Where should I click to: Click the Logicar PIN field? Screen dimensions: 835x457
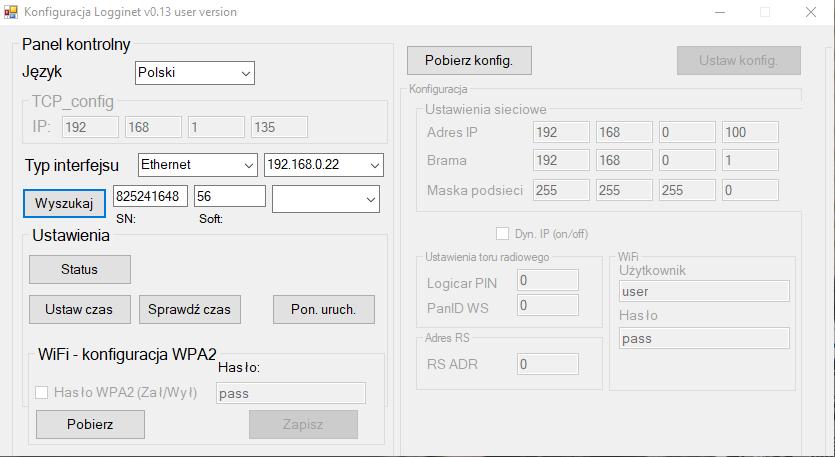(548, 280)
